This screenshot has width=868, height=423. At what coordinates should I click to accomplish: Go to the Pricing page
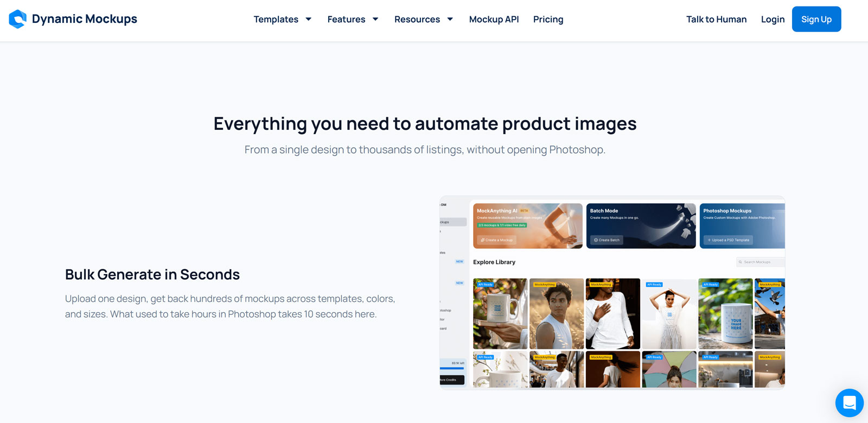coord(548,19)
